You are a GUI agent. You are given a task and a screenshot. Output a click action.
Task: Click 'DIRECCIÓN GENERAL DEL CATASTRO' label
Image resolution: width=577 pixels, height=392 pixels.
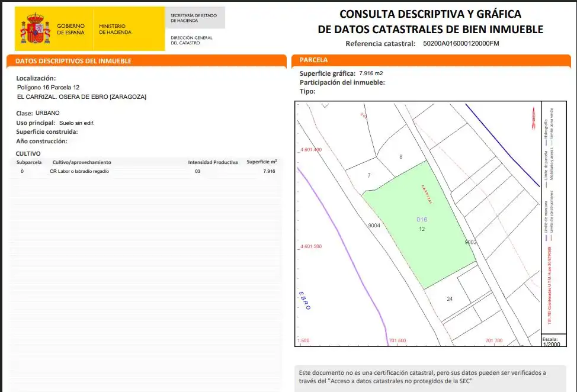191,40
